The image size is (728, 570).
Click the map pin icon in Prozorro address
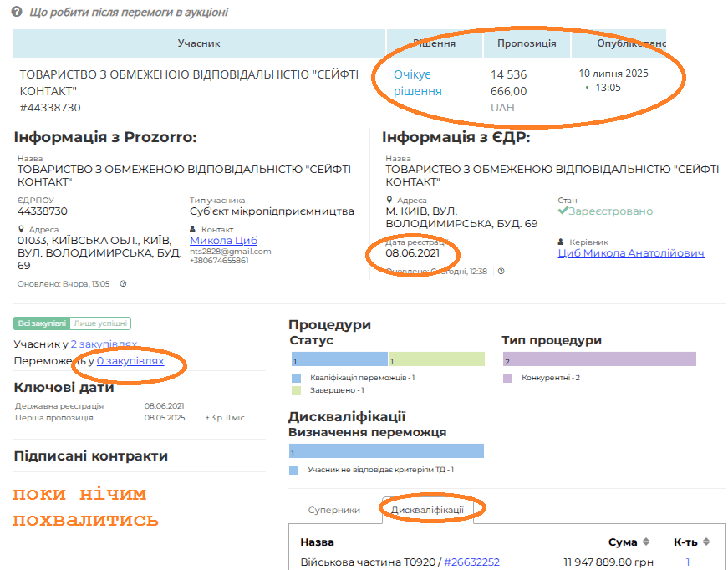pyautogui.click(x=21, y=230)
